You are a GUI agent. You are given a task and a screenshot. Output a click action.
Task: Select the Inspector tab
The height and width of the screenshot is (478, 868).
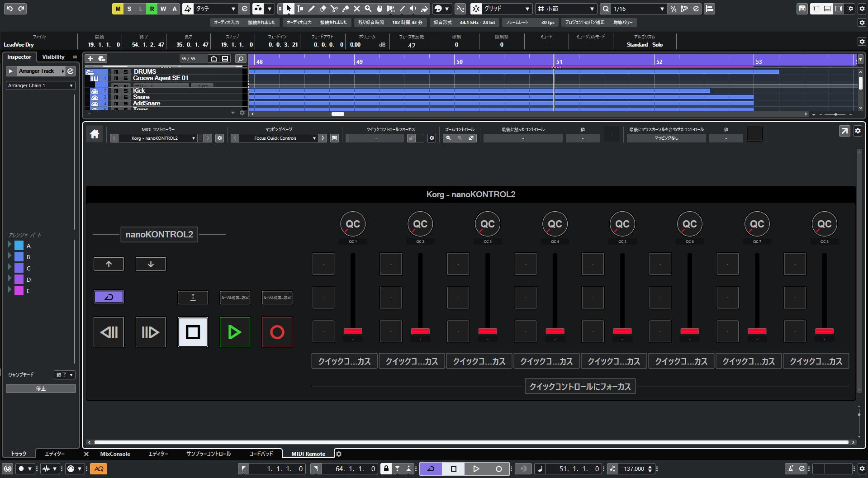point(19,57)
